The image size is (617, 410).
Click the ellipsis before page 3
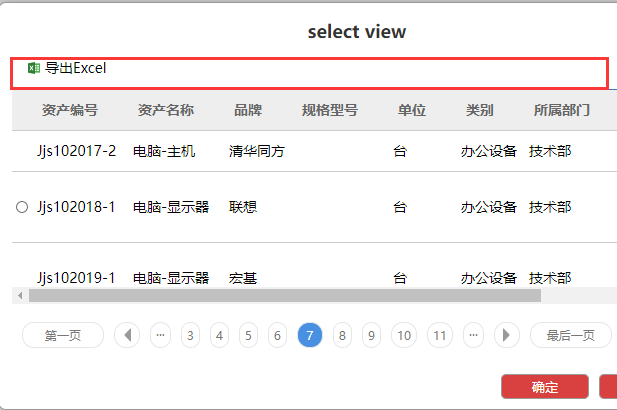click(x=160, y=335)
